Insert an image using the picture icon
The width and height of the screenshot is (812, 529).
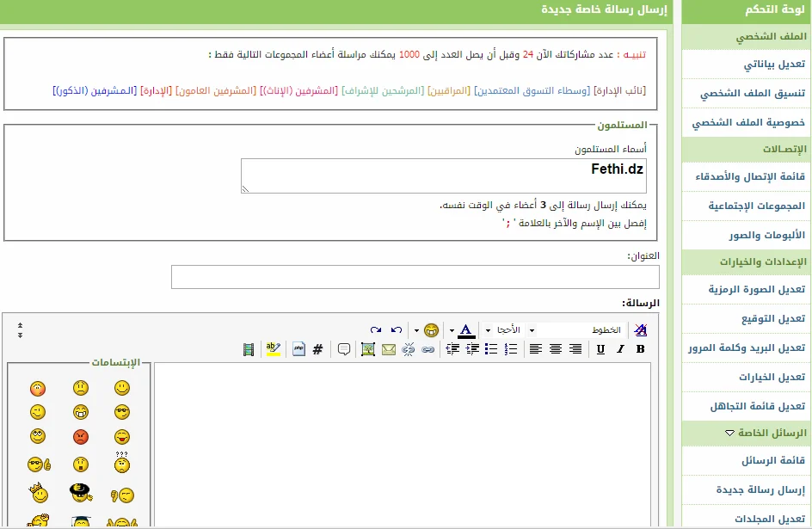tap(368, 349)
